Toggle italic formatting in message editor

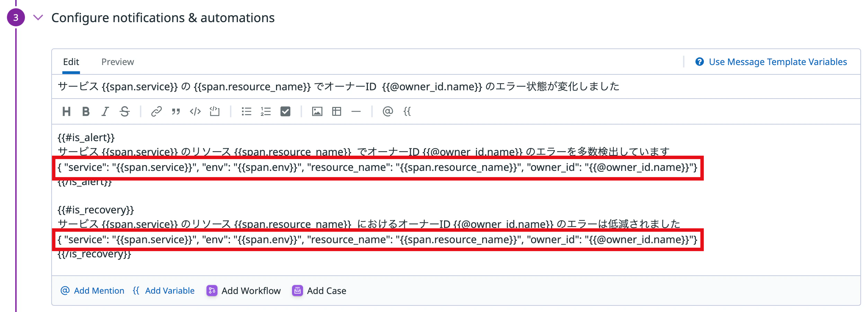point(105,111)
